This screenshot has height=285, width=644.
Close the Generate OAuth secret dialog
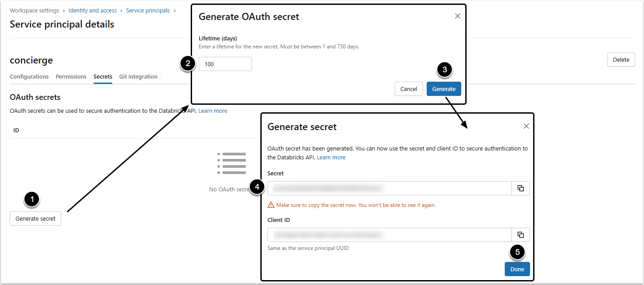tap(458, 16)
